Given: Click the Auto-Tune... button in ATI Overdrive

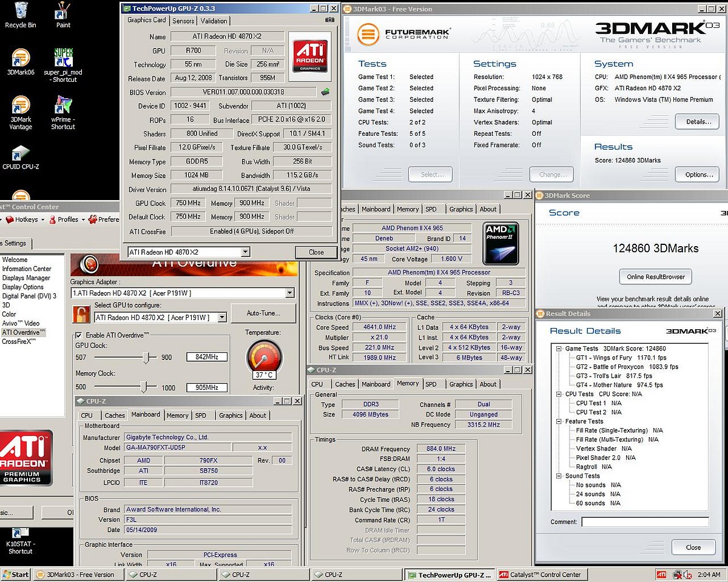Looking at the screenshot, I should (264, 313).
